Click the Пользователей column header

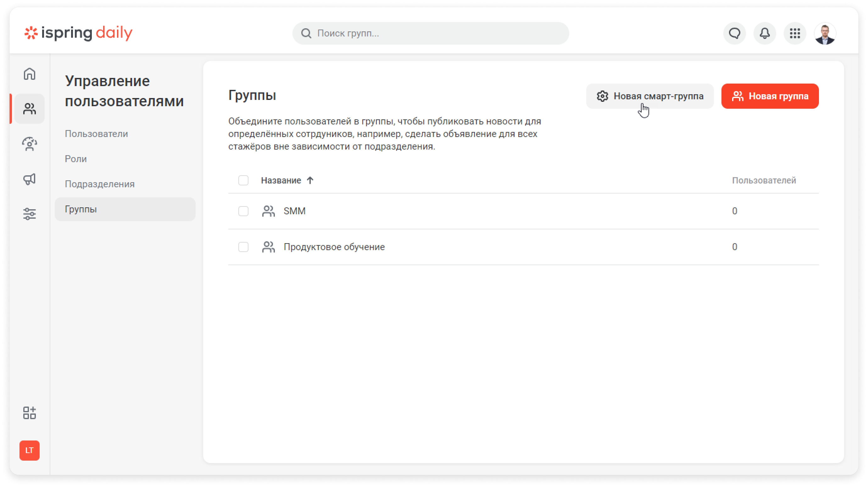tap(764, 180)
